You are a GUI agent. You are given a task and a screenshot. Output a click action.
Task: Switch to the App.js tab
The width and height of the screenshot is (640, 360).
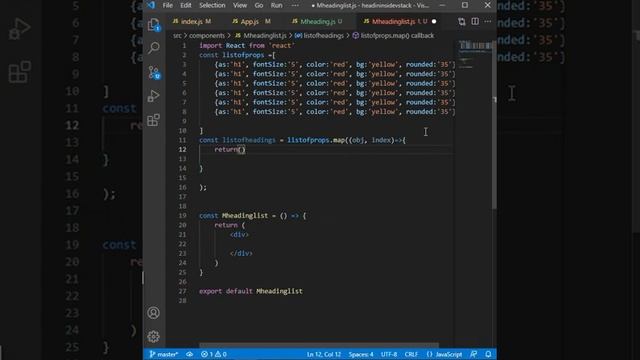coord(251,22)
